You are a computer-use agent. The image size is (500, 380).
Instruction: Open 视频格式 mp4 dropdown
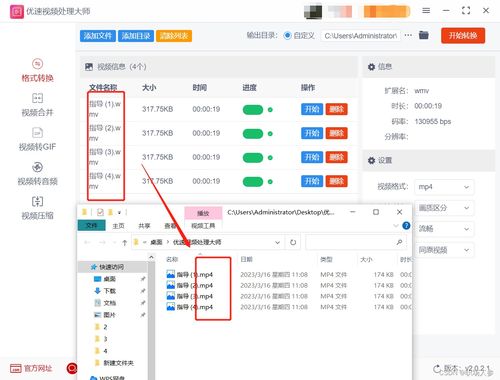[444, 187]
